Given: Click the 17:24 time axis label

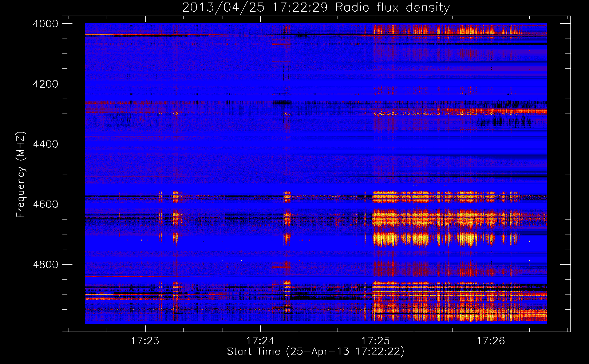Looking at the screenshot, I should point(260,341).
